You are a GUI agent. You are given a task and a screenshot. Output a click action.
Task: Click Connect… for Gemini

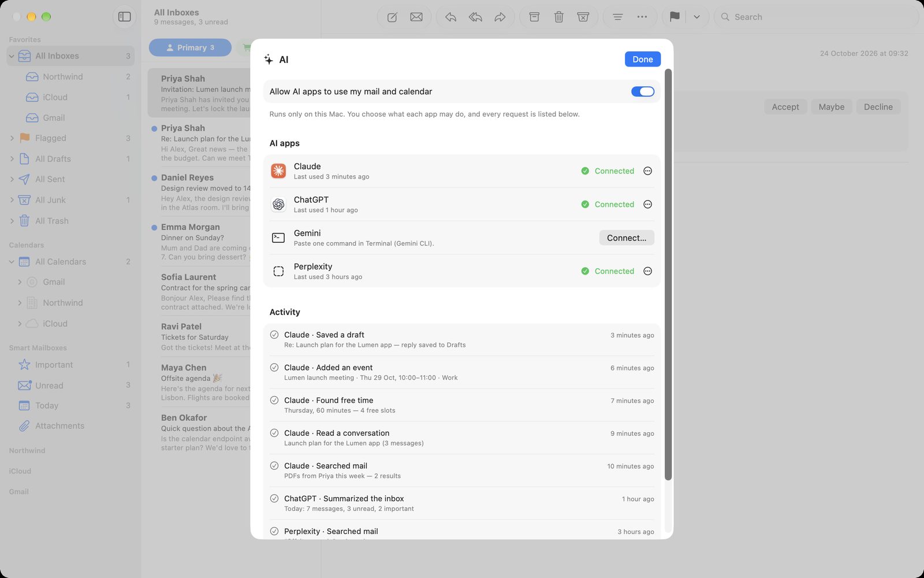pyautogui.click(x=627, y=238)
